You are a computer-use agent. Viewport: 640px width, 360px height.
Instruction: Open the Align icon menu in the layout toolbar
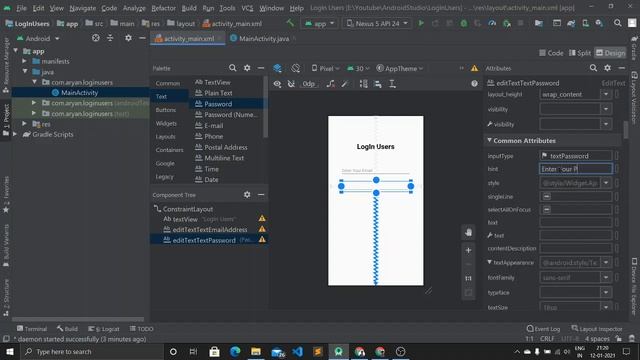tap(378, 84)
